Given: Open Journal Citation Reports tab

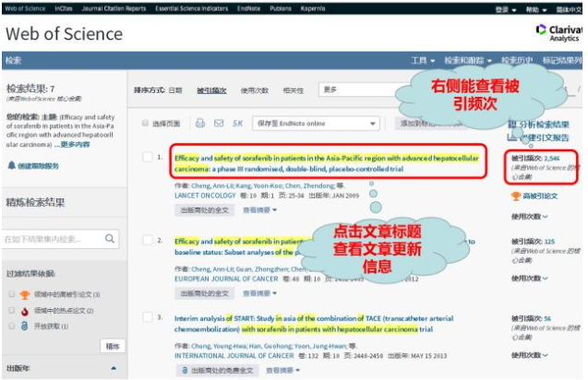Looking at the screenshot, I should point(114,8).
